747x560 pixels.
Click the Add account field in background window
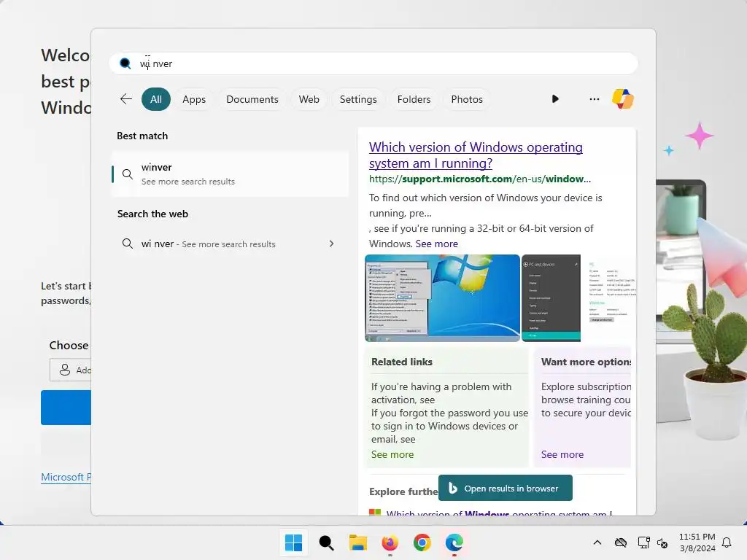[70, 370]
